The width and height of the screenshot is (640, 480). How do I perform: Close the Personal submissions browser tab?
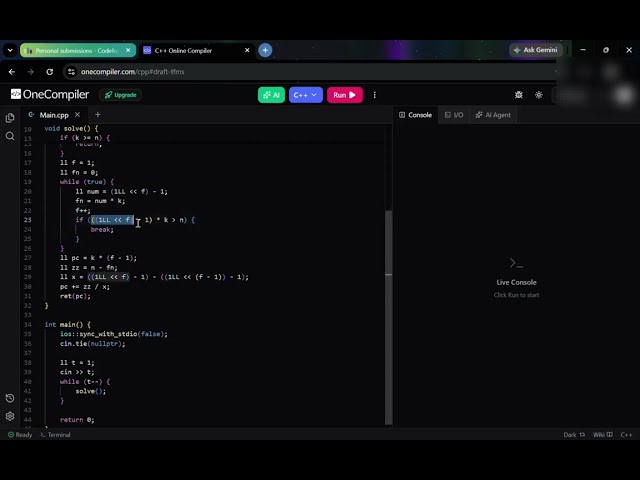128,50
